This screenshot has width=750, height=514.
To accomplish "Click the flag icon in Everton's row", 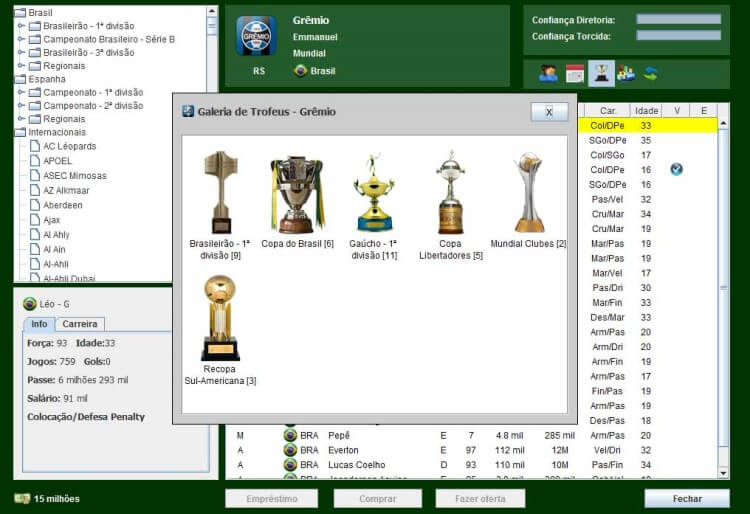I will [x=290, y=450].
